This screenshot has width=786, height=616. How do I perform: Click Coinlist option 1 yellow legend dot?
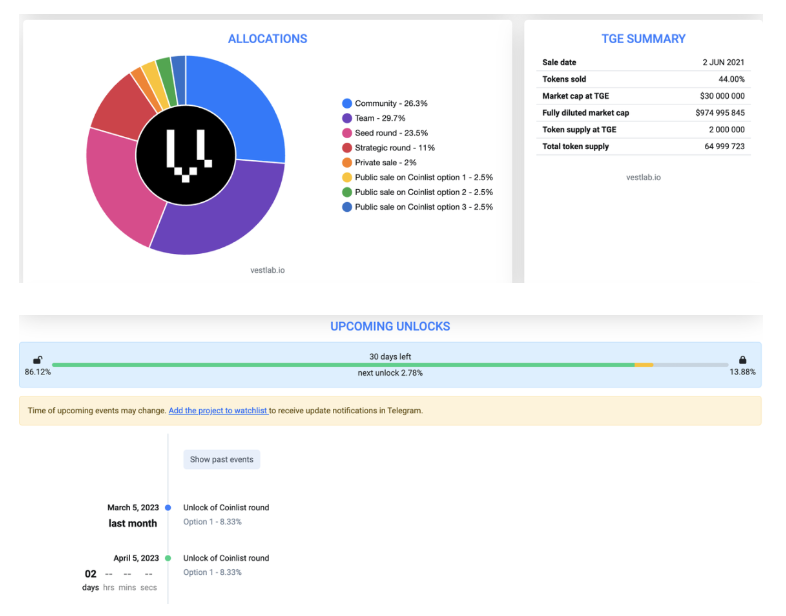click(x=347, y=177)
